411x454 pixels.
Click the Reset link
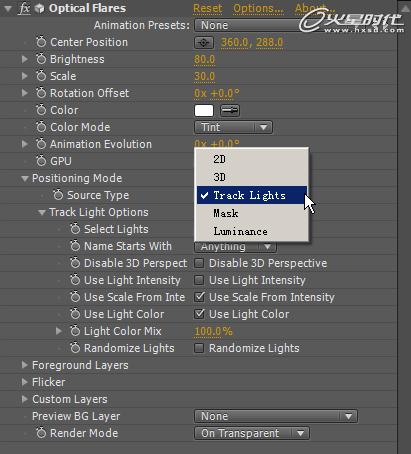208,8
